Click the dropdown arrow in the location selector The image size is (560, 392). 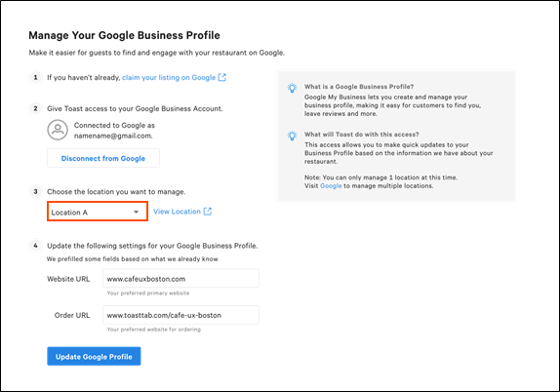pyautogui.click(x=136, y=212)
